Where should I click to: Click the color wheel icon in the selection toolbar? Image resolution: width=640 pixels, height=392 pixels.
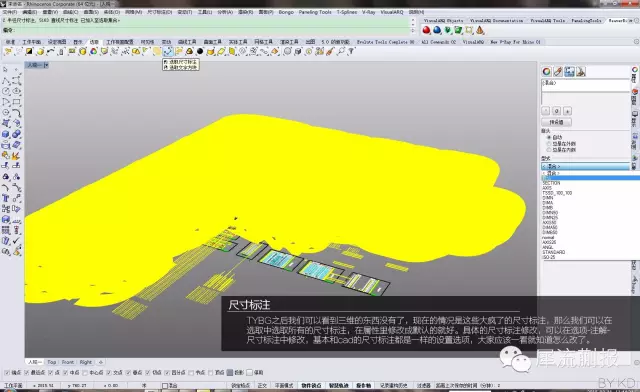[x=93, y=51]
